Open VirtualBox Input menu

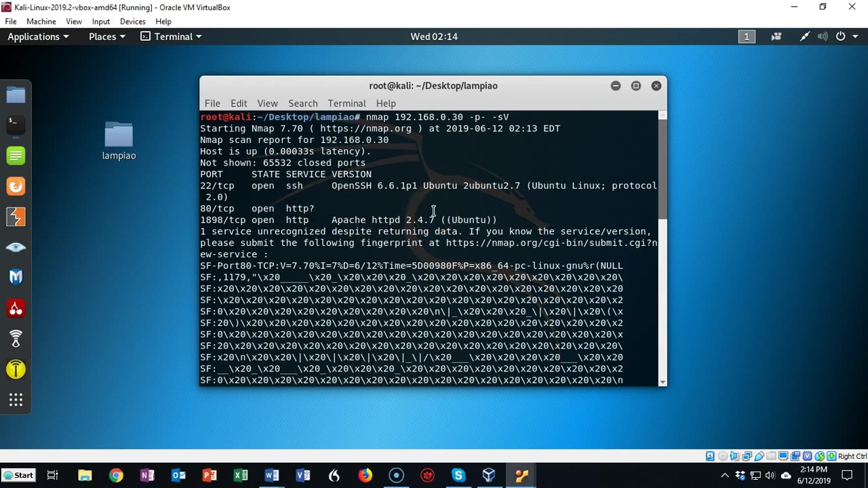click(101, 22)
